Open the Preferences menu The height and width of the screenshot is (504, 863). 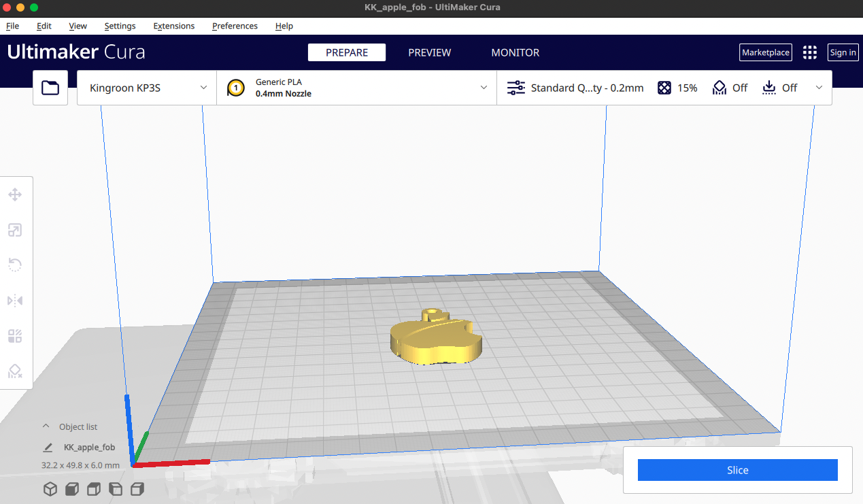pos(235,26)
